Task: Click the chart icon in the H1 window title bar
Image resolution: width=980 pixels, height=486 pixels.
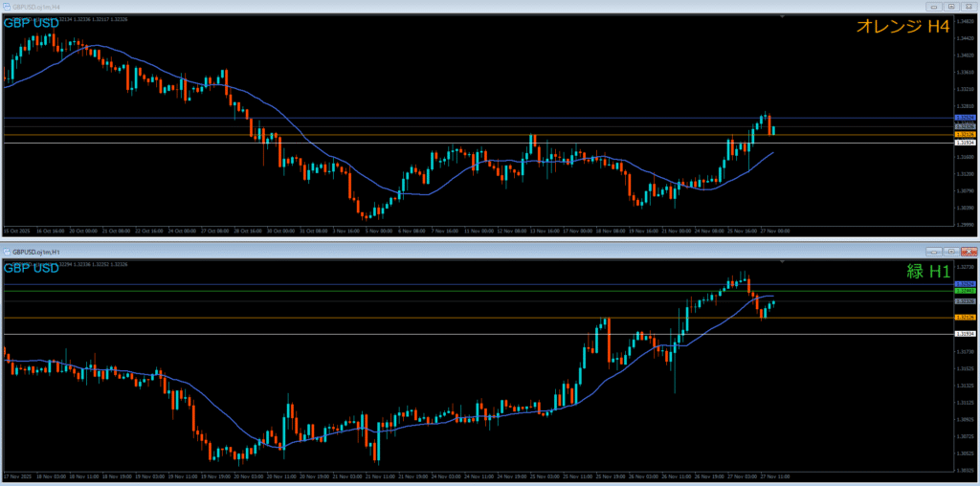Action: pos(7,251)
